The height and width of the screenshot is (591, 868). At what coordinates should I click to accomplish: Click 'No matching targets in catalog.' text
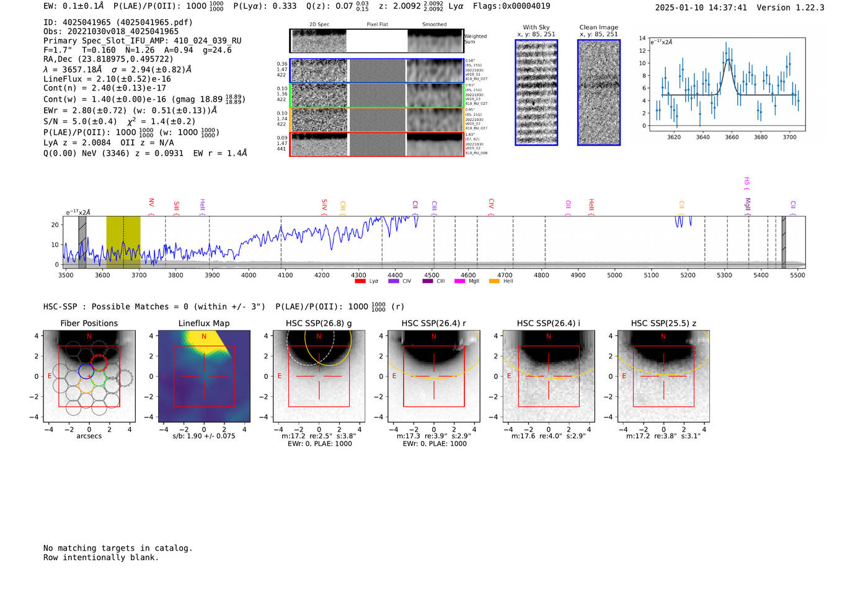point(118,548)
